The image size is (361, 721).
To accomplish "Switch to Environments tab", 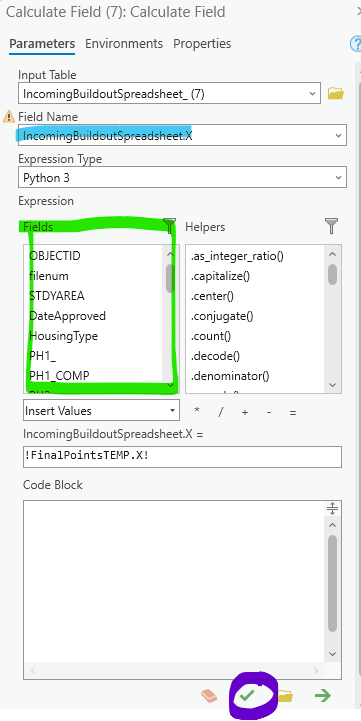I will (124, 44).
